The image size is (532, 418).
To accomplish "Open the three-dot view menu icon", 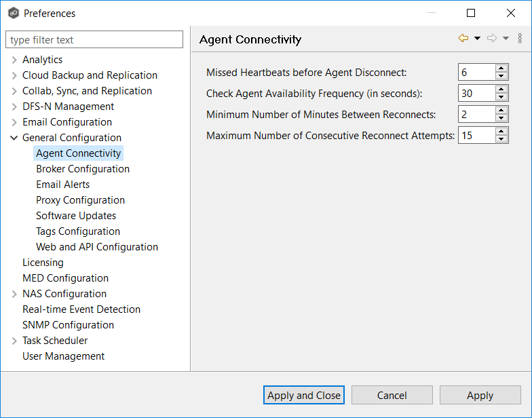I will 520,39.
